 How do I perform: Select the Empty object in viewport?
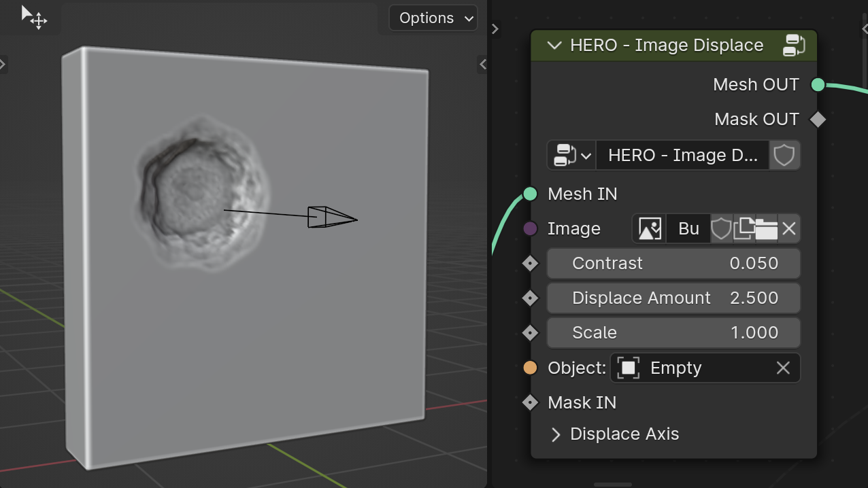click(332, 217)
